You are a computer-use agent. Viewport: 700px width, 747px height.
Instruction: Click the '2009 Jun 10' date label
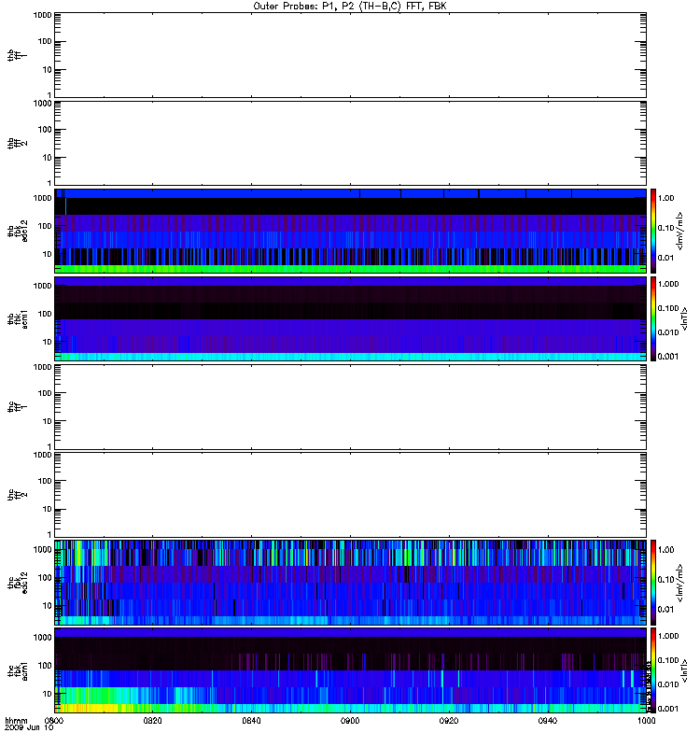pos(29,727)
